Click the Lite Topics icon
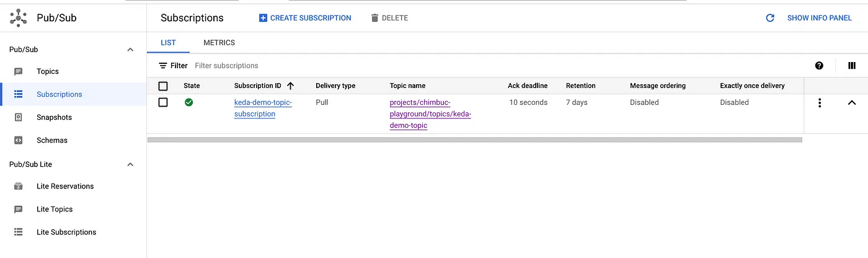 click(19, 209)
